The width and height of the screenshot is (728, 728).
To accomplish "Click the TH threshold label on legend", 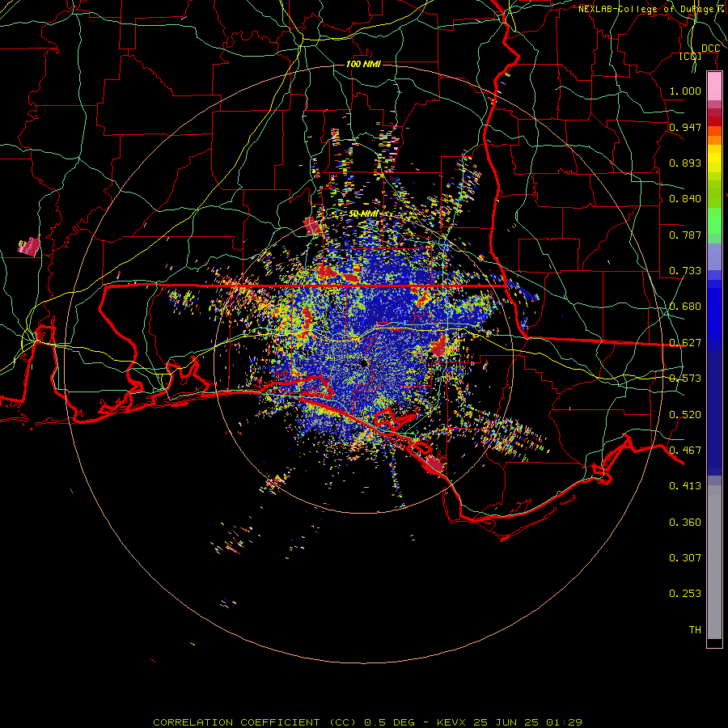I will [x=695, y=630].
